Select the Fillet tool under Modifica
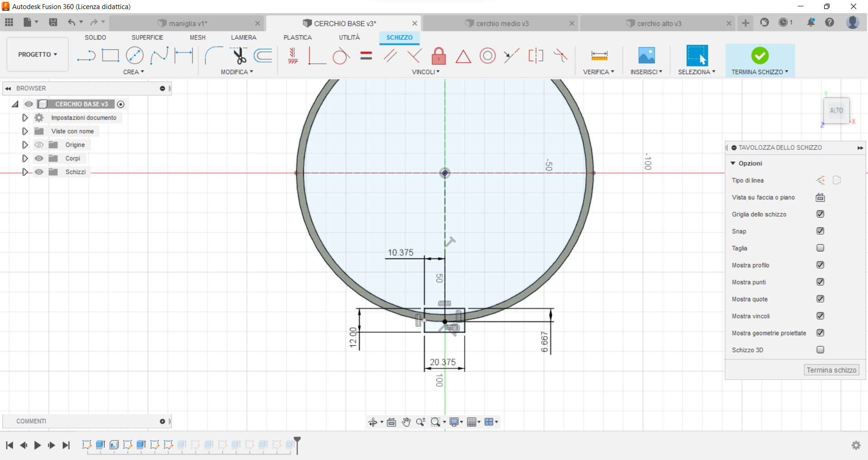 [213, 55]
